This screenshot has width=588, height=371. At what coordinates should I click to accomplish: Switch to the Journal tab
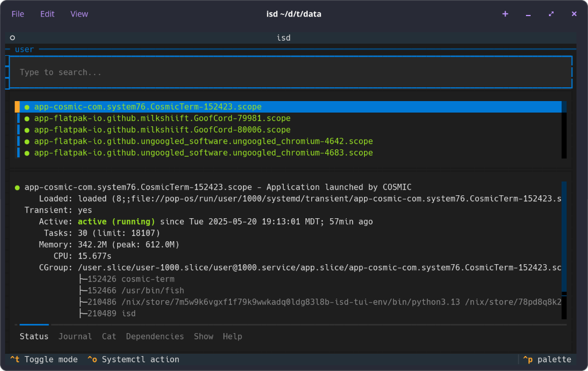75,337
